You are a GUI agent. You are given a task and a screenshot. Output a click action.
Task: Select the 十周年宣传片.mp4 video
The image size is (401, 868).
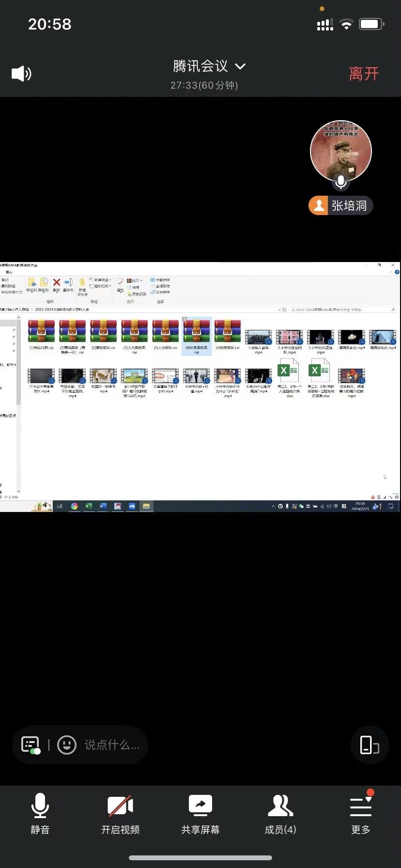click(x=41, y=381)
